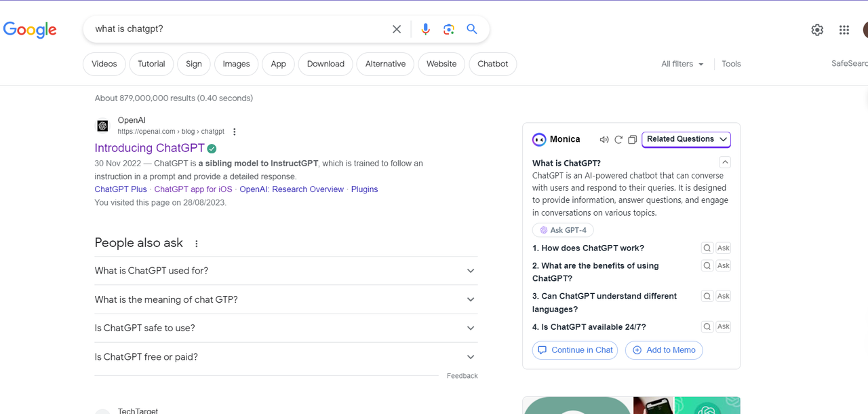This screenshot has width=868, height=414.
Task: Clear the search box with the X icon
Action: click(x=397, y=29)
